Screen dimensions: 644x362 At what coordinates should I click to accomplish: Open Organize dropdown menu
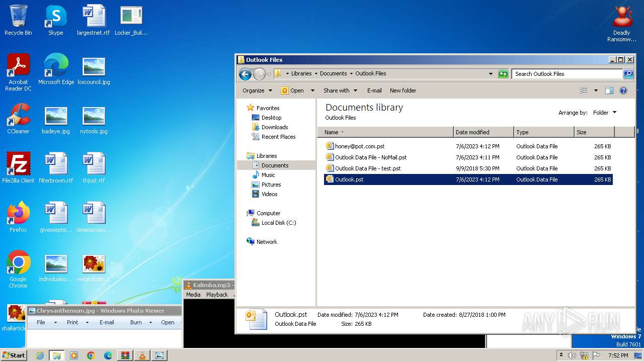click(257, 90)
